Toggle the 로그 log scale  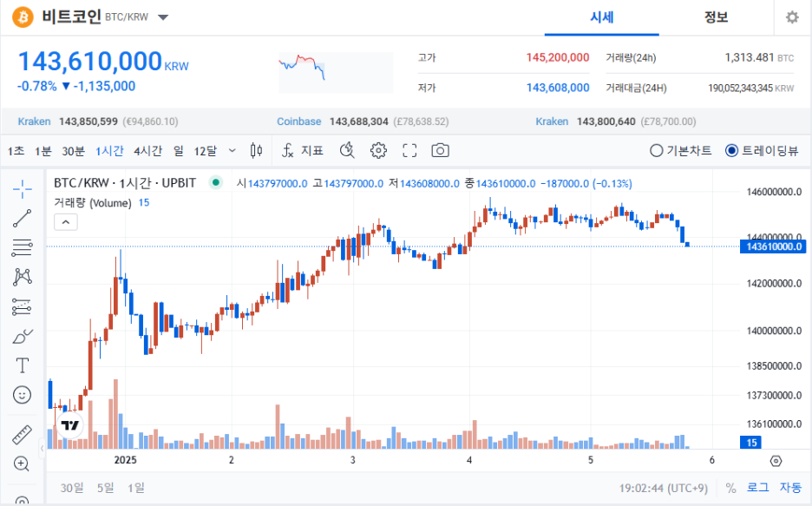pos(758,488)
